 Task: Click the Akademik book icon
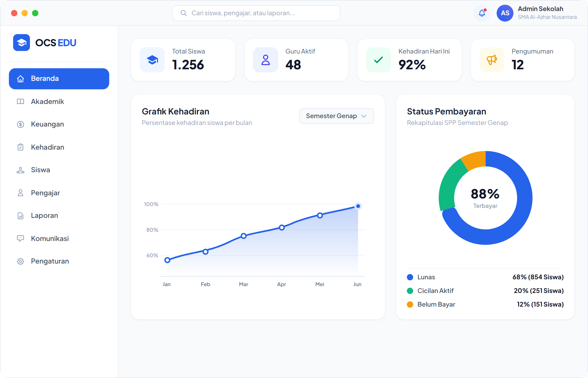pos(20,102)
